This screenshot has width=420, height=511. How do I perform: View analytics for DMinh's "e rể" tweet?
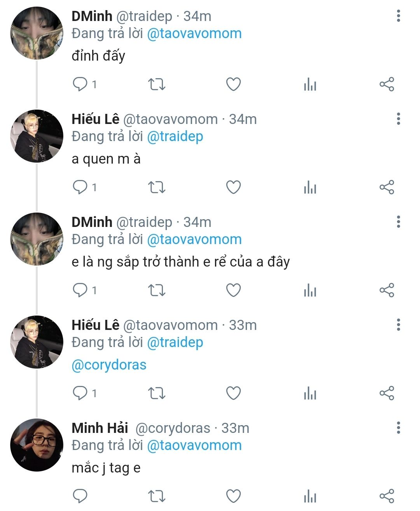pyautogui.click(x=310, y=290)
